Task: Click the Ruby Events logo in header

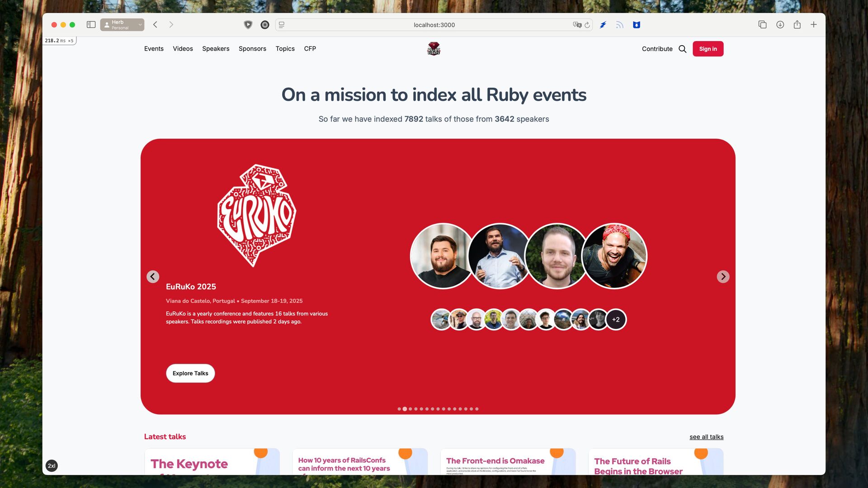Action: click(x=434, y=48)
